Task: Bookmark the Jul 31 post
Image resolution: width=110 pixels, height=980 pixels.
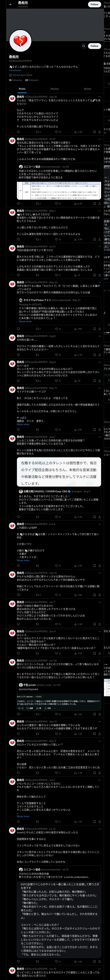Action: point(95,275)
